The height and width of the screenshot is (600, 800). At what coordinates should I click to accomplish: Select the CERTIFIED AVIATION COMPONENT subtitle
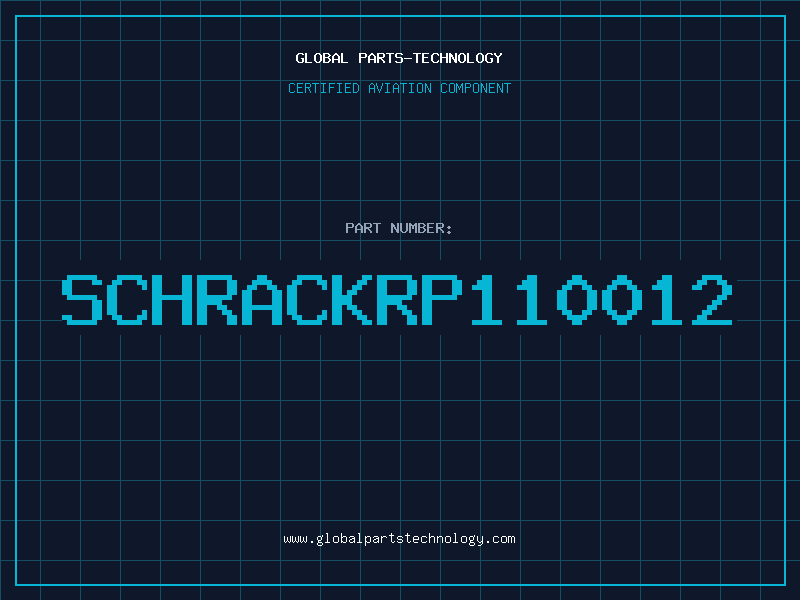pyautogui.click(x=399, y=88)
